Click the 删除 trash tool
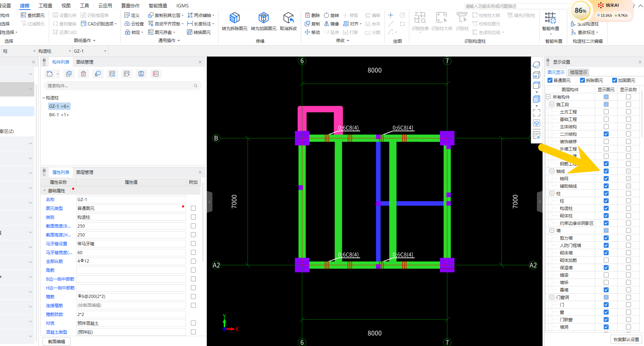The image size is (644, 346). pos(312,15)
